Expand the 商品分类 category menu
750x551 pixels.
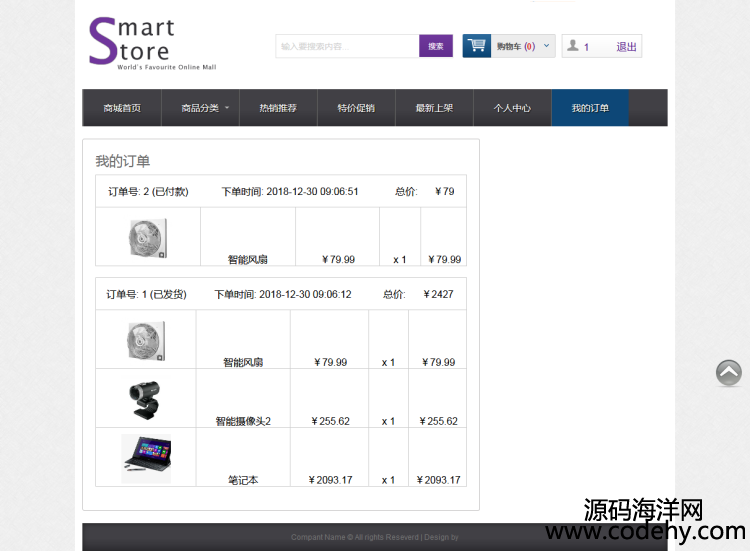tap(204, 108)
